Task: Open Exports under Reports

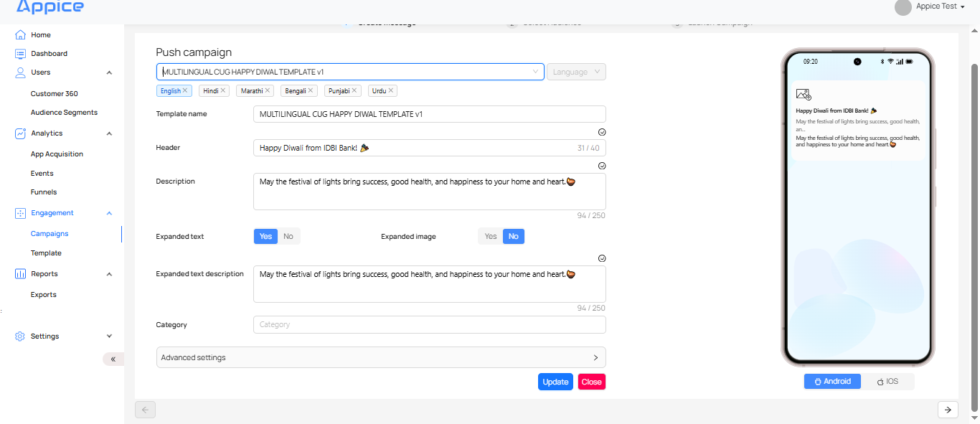Action: coord(44,294)
